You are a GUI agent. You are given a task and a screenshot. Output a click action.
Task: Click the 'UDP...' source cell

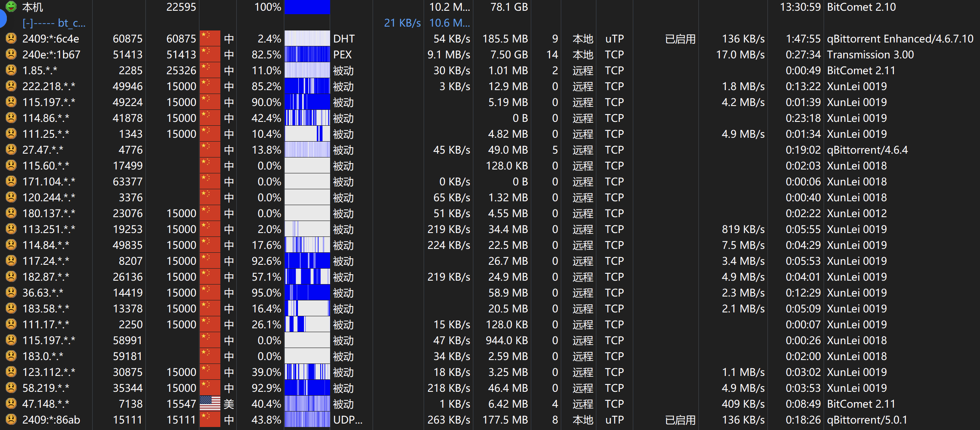tap(348, 420)
